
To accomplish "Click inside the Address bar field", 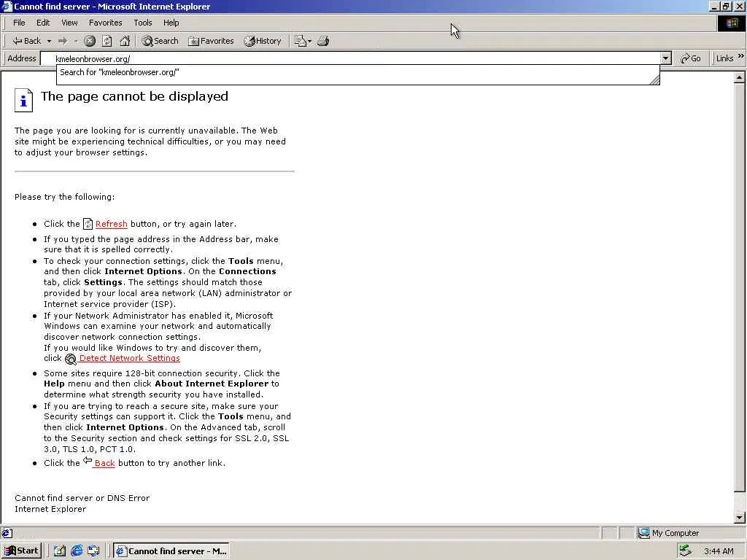I will (x=351, y=58).
